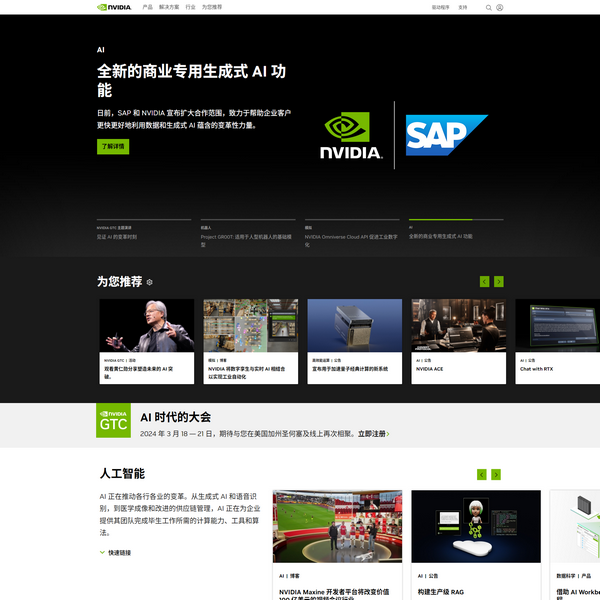The width and height of the screenshot is (600, 600).
Task: Open the user account icon
Action: [x=500, y=7]
